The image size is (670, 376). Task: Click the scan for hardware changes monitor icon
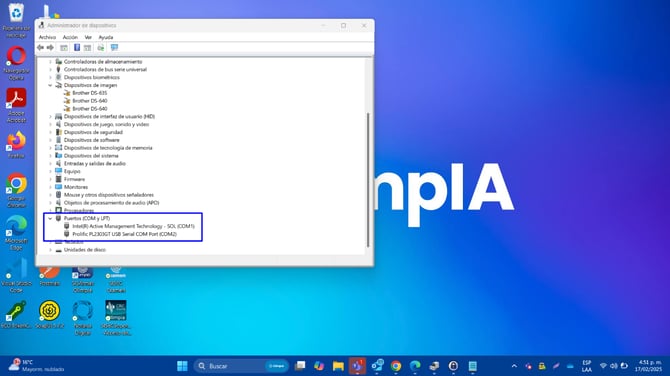click(x=114, y=47)
